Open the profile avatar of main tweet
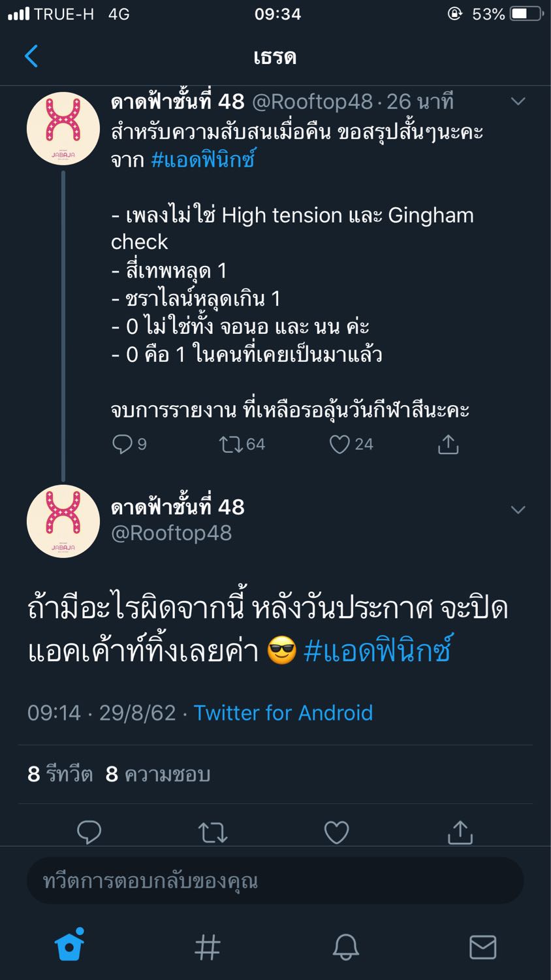 (x=63, y=521)
